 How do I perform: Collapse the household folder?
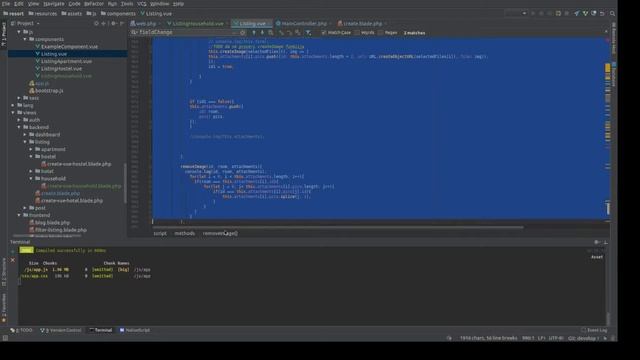31,179
